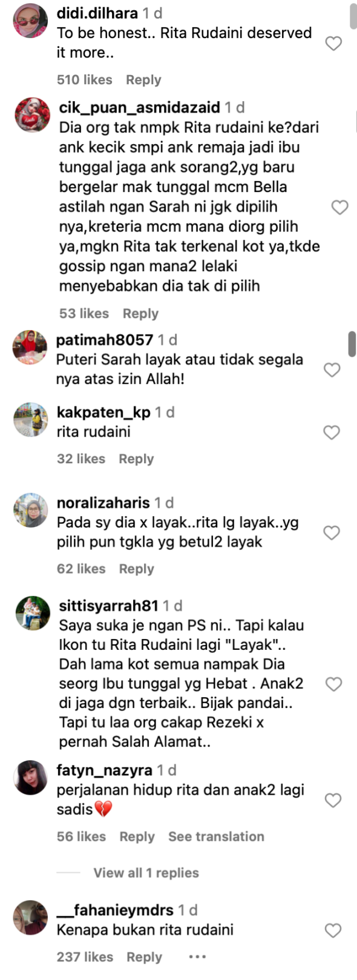Image resolution: width=357 pixels, height=980 pixels.
Task: View '237 likes' on __fahanieymdrs's comment
Action: tap(85, 957)
